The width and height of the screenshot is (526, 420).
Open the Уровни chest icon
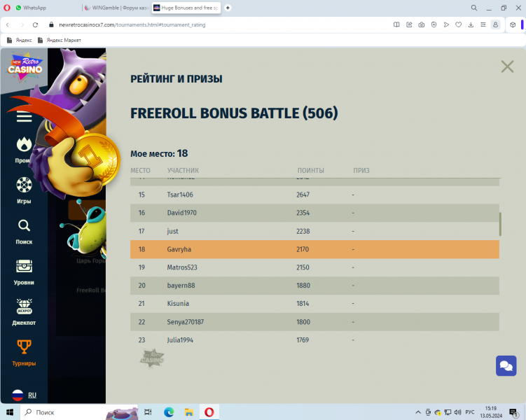(24, 271)
